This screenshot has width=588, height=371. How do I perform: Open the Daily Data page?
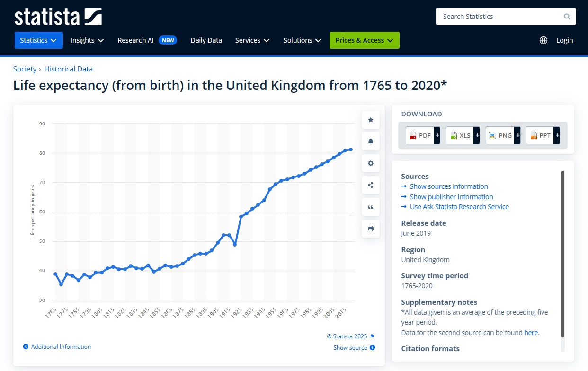pos(206,40)
